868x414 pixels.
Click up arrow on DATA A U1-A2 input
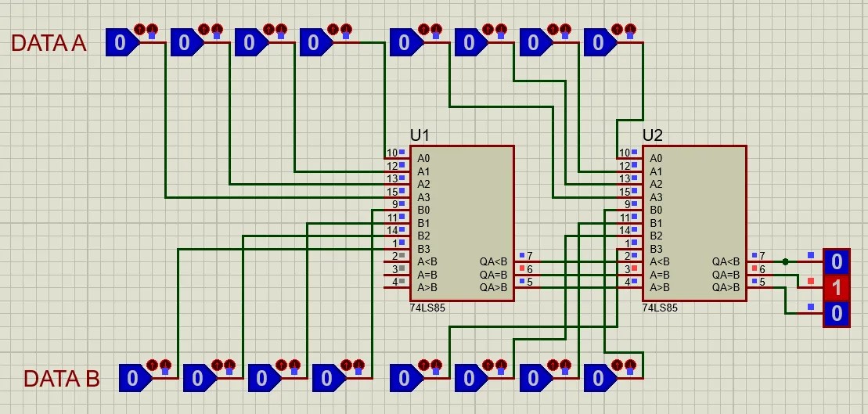coord(205,29)
